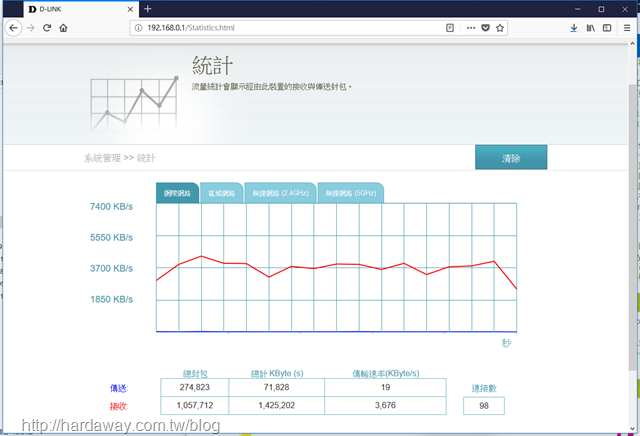Switch to the 無線網路 (5GHz) tab
The width and height of the screenshot is (640, 436).
click(349, 192)
